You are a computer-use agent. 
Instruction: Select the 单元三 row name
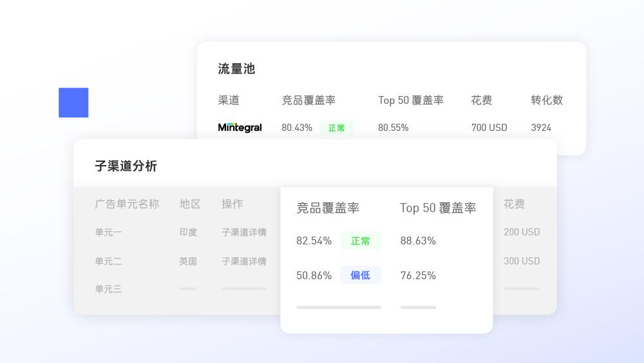pyautogui.click(x=108, y=289)
